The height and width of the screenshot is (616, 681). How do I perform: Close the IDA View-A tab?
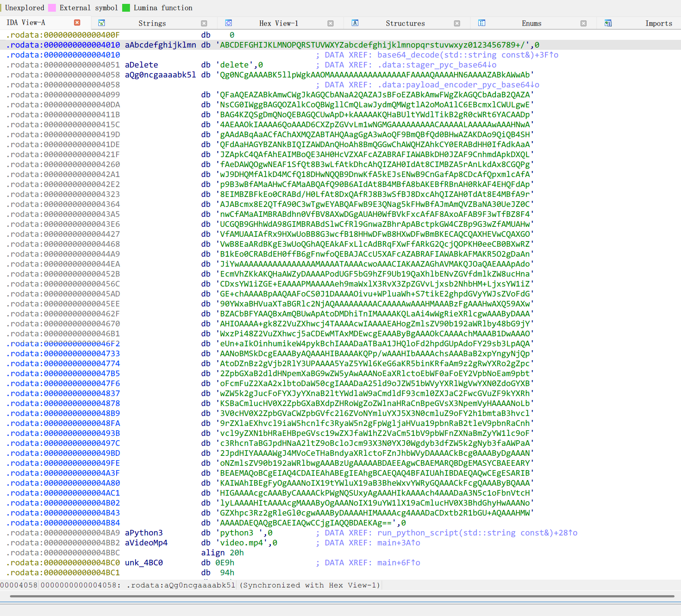point(77,23)
